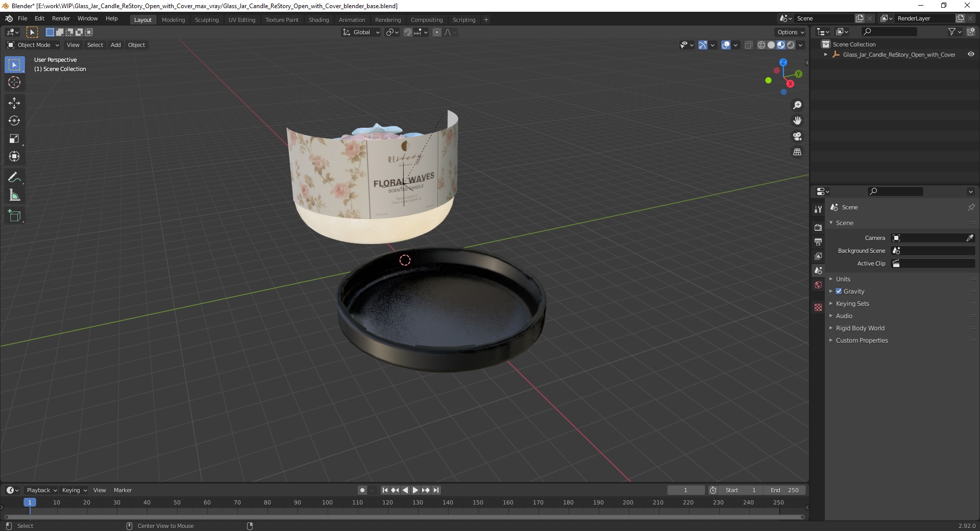Open the Object Mode dropdown

coord(33,45)
